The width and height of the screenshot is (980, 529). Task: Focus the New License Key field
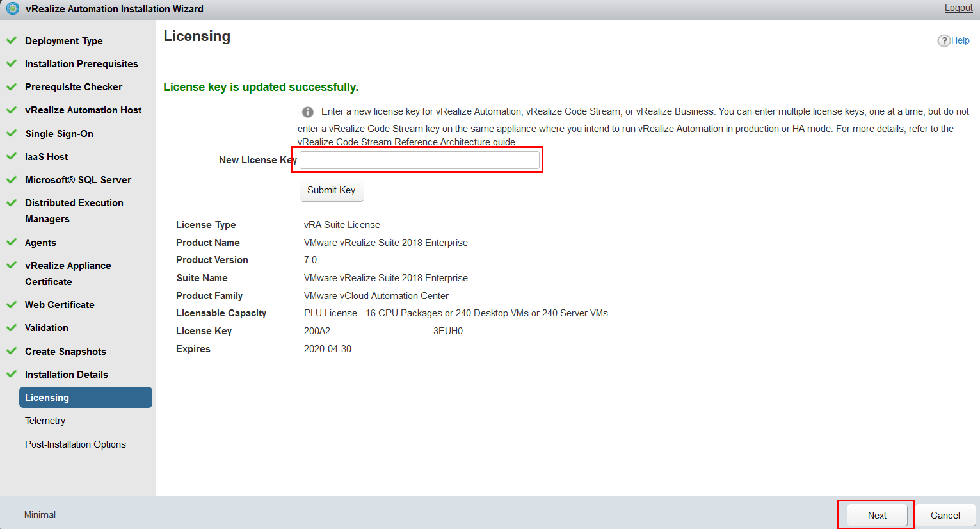pos(419,160)
